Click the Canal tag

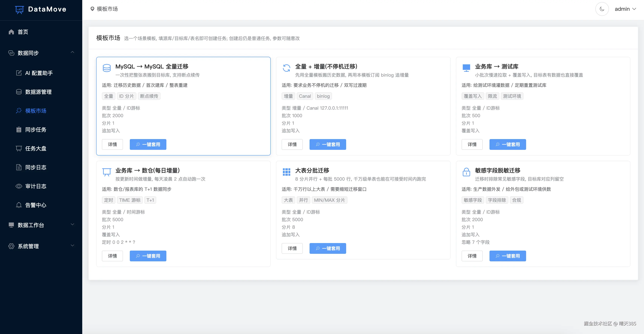(x=305, y=96)
